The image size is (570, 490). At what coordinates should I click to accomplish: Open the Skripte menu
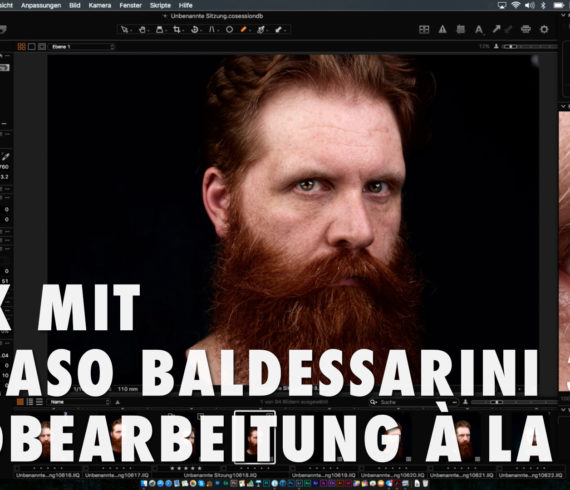[160, 5]
